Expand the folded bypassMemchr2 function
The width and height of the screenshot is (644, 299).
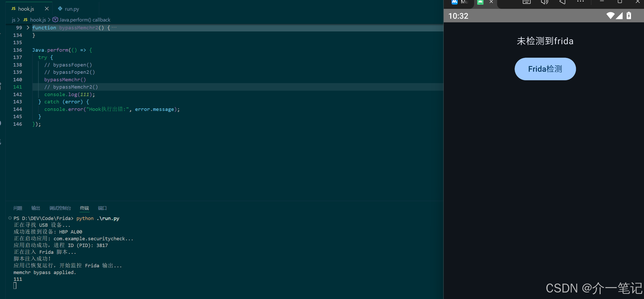tap(28, 28)
